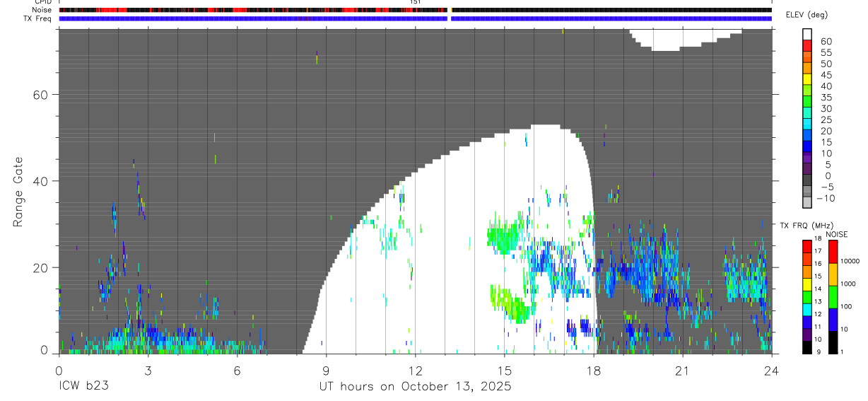Click the 'TX Freq' row label at top left
Viewport: 868px width, 401px height.
tap(38, 18)
